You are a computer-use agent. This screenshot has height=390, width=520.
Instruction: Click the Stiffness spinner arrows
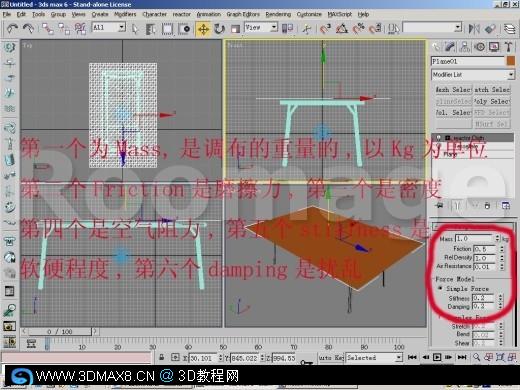[x=501, y=298]
